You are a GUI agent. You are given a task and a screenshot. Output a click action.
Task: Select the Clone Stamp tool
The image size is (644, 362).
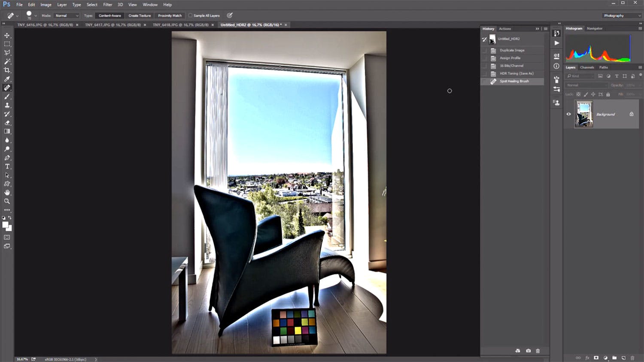click(x=7, y=105)
